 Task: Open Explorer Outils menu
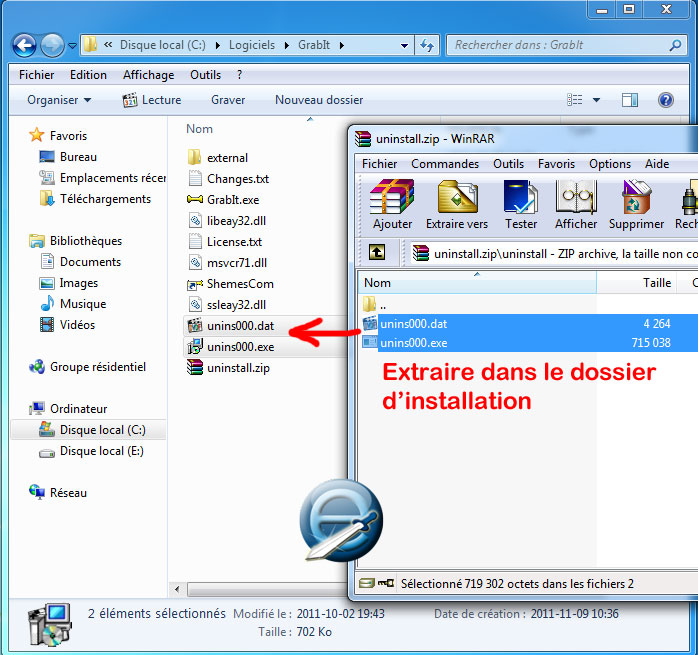(x=205, y=75)
